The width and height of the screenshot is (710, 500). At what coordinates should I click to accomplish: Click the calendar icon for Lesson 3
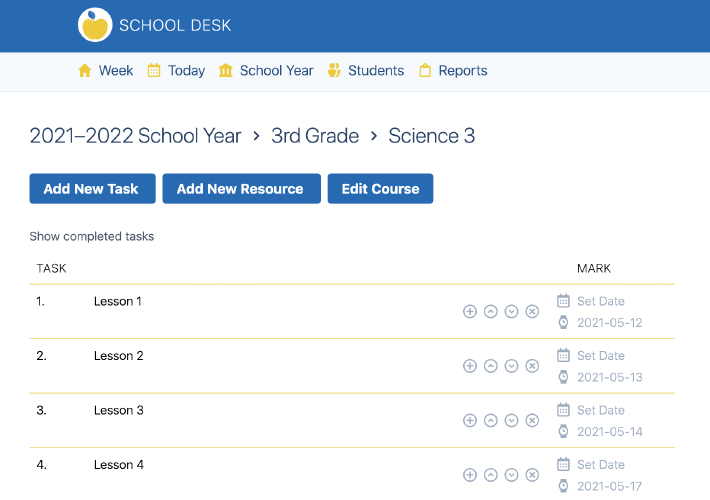pos(563,410)
